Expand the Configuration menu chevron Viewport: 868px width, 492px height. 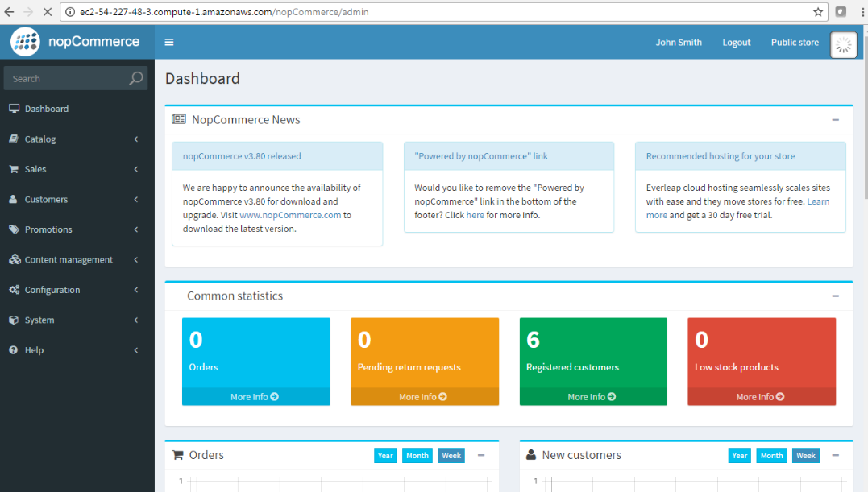point(136,289)
